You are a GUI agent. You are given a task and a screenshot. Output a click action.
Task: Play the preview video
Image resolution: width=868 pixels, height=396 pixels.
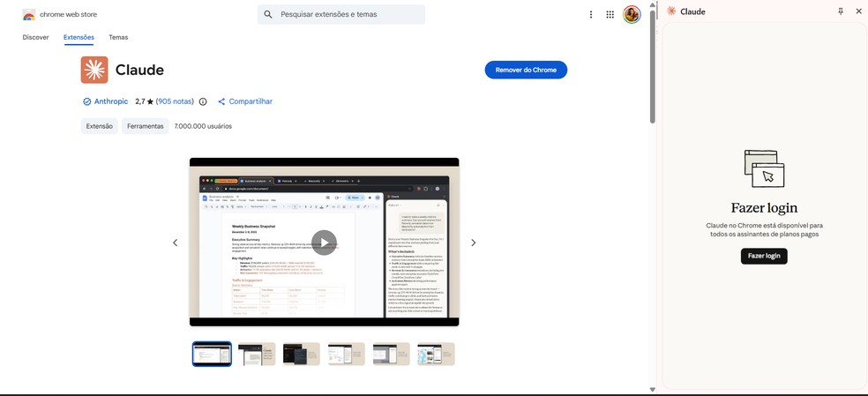[324, 243]
